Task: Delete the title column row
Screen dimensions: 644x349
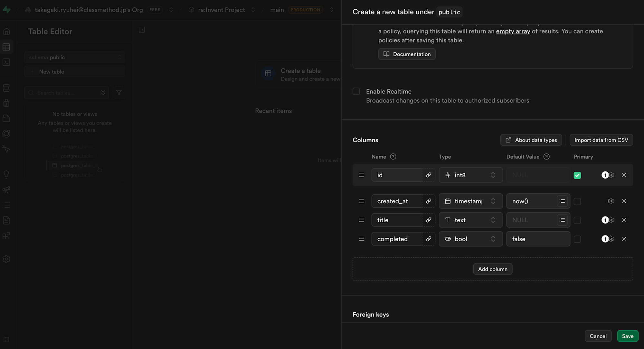Action: [624, 220]
